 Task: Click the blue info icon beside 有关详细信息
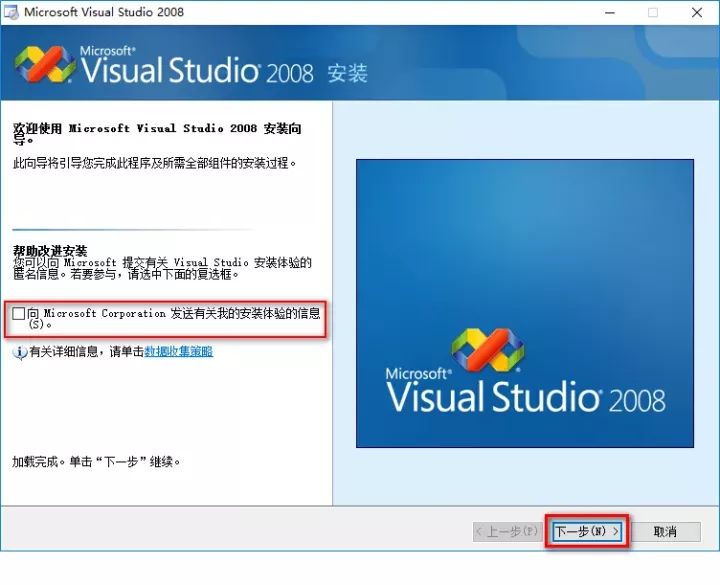[x=19, y=352]
